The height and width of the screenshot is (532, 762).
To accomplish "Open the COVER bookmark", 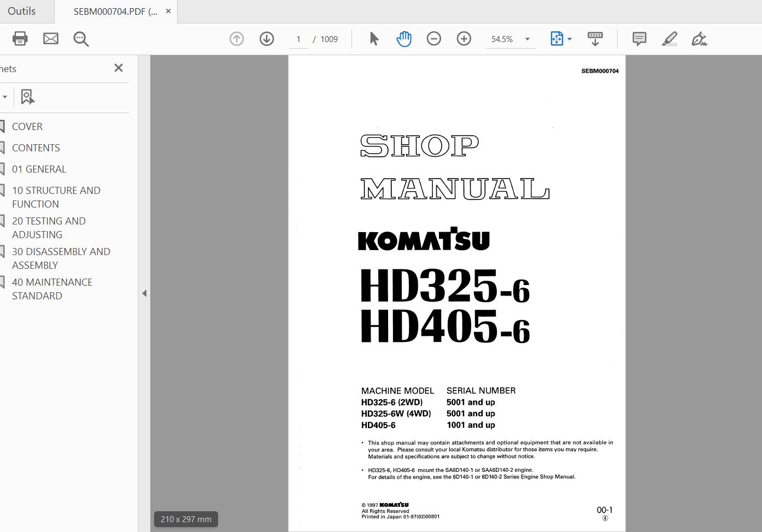I will coord(27,126).
